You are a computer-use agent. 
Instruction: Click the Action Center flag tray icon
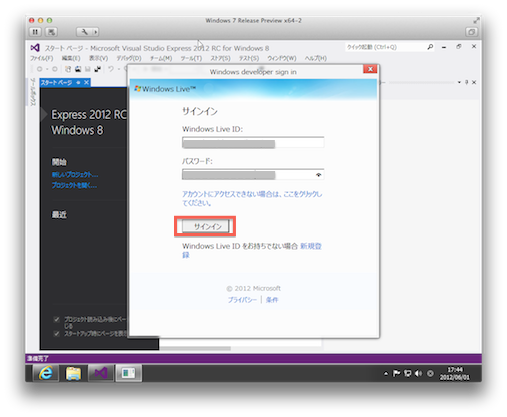396,373
